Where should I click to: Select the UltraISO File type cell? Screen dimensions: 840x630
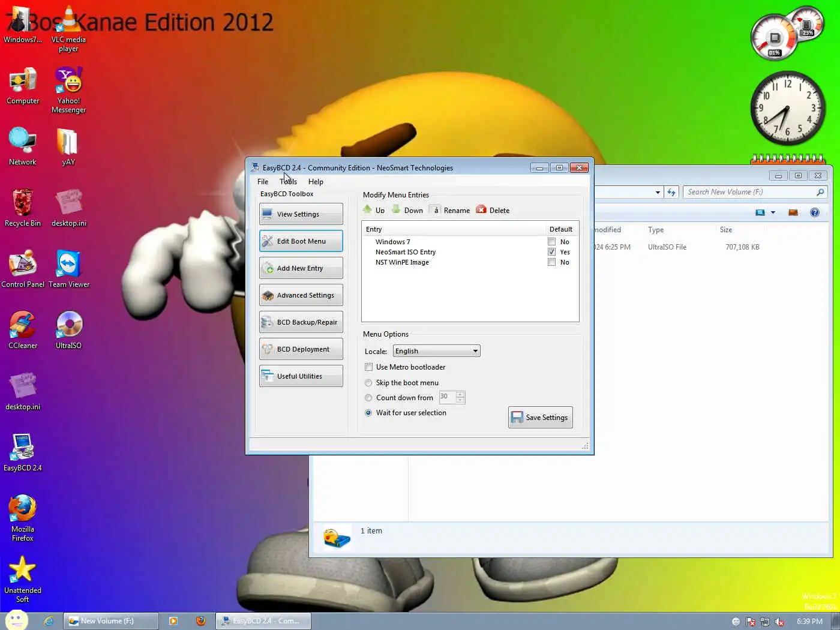(667, 247)
